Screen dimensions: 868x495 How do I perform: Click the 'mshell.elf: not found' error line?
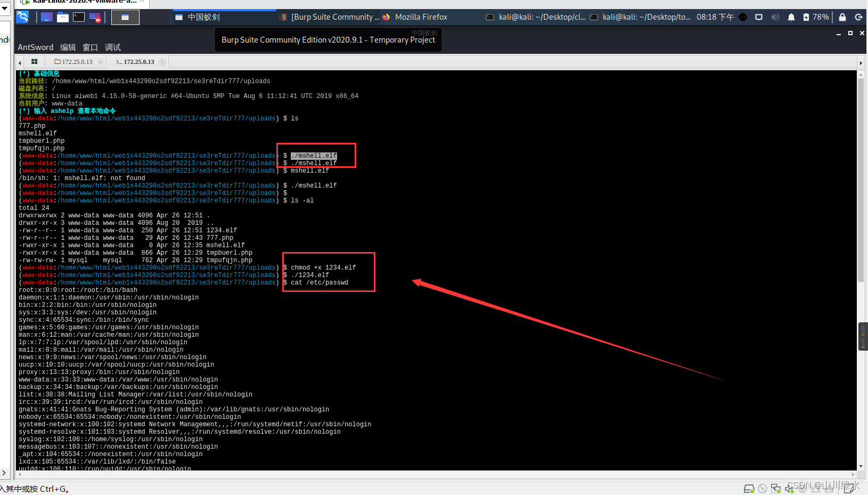pos(82,178)
